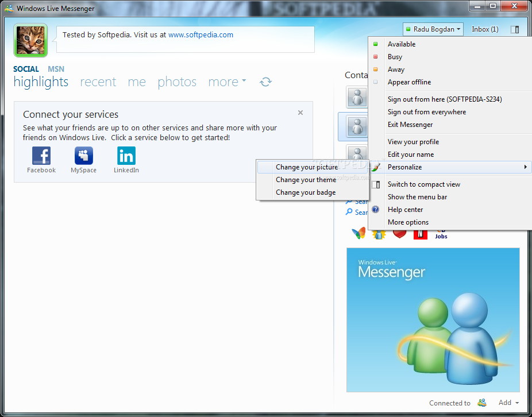Screen dimensions: 532x417
Task: Click the Connected to people icon
Action: tap(482, 403)
